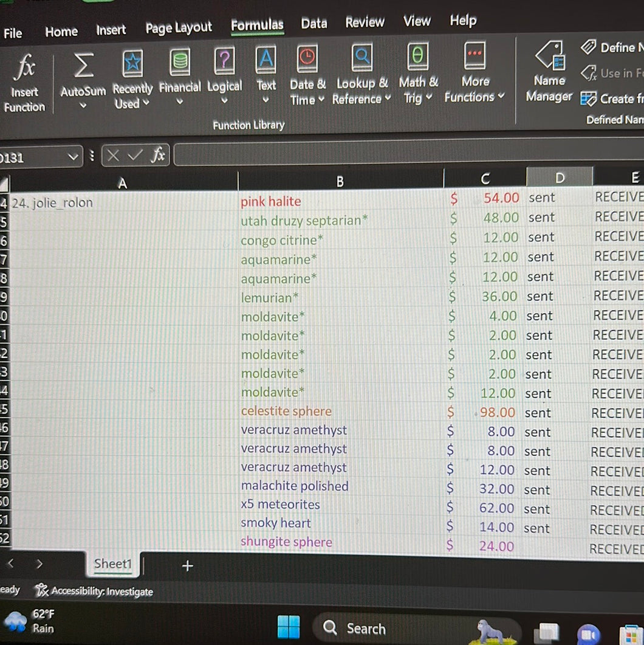644x645 pixels.
Task: Click the Accessibility Investigate status icon
Action: [41, 590]
